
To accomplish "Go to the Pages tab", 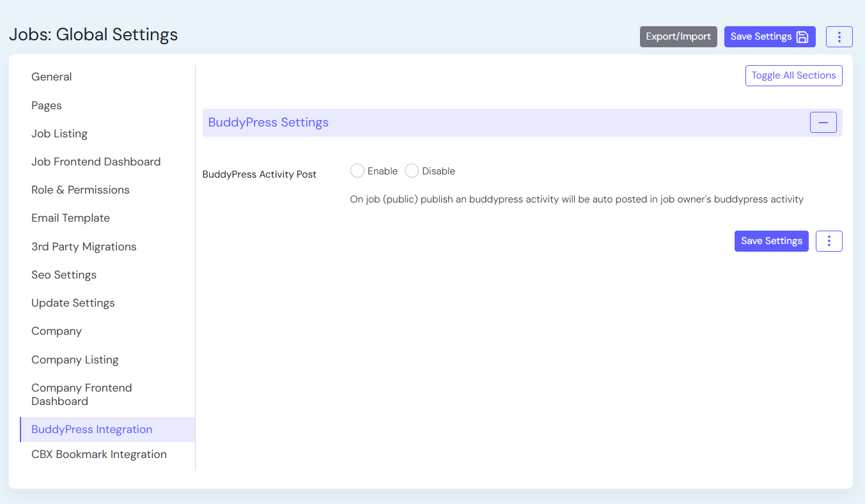I will [47, 105].
